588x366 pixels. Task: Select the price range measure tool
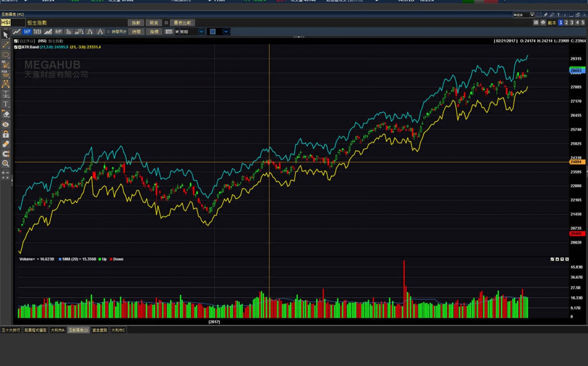click(x=6, y=94)
